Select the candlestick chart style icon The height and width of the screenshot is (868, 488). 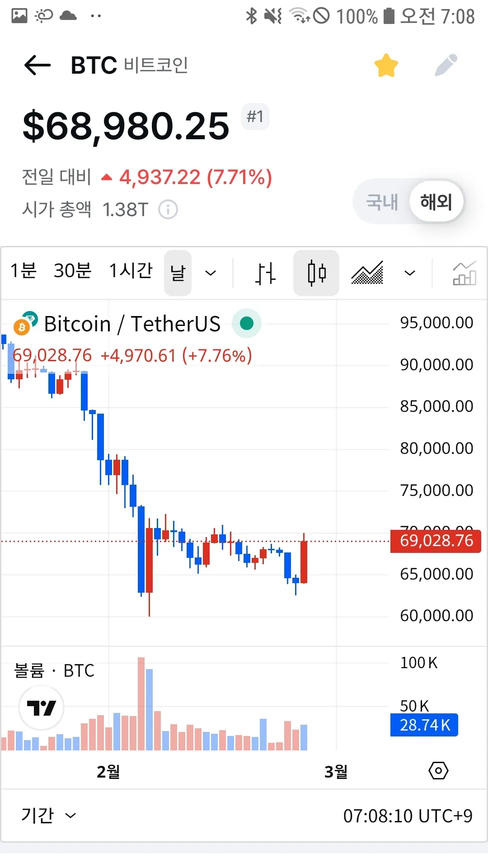click(316, 273)
